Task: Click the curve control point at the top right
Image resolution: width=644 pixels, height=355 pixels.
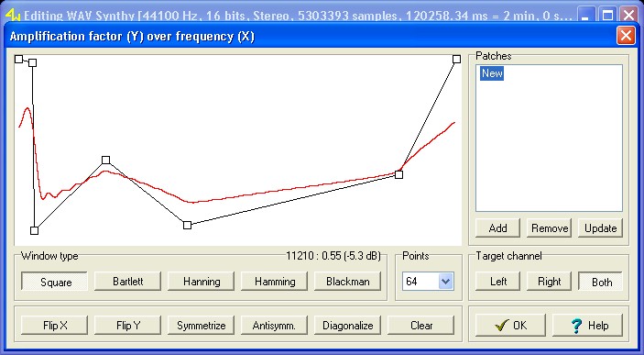Action: click(456, 60)
